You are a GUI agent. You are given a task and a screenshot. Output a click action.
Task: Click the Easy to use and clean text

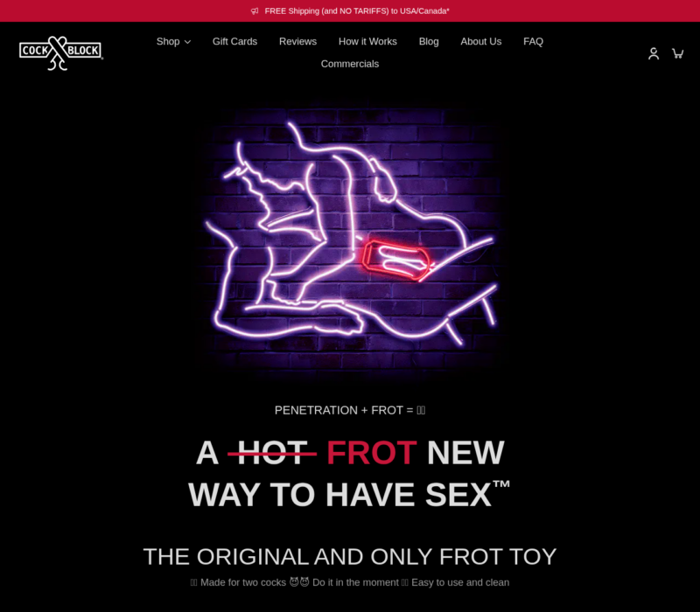(460, 582)
